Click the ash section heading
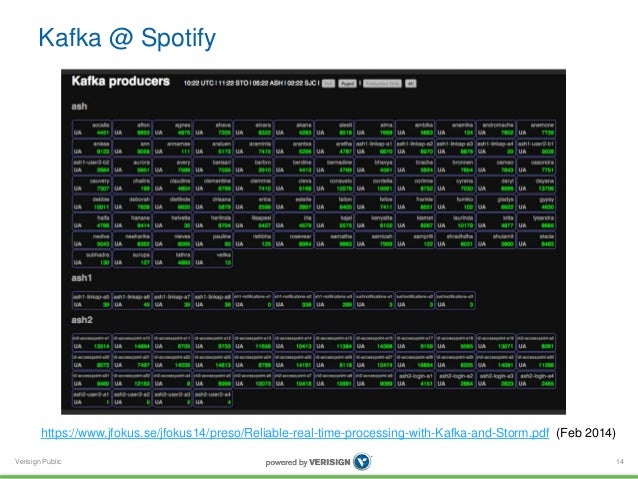The height and width of the screenshot is (479, 638). (x=79, y=106)
